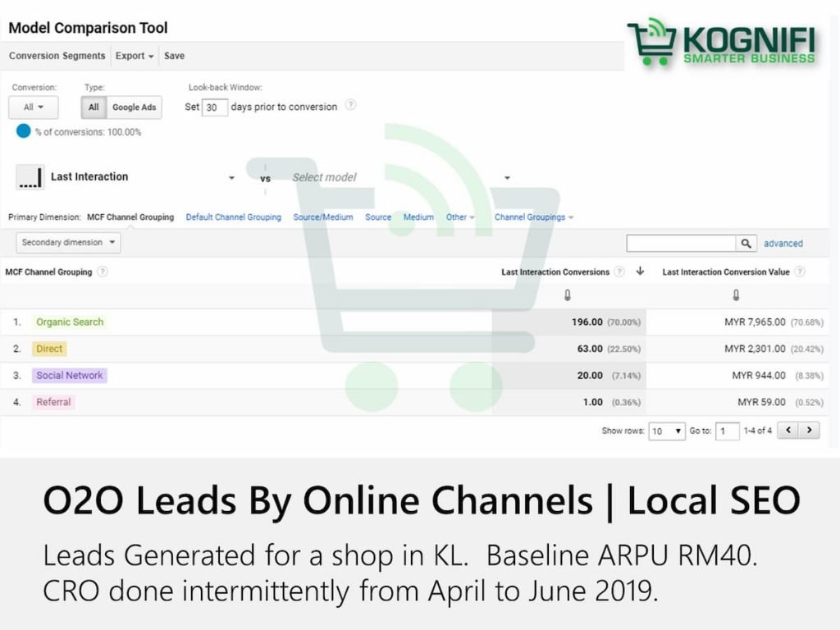This screenshot has width=840, height=630.
Task: Click the MYR 7,965.00 value
Action: coord(755,322)
